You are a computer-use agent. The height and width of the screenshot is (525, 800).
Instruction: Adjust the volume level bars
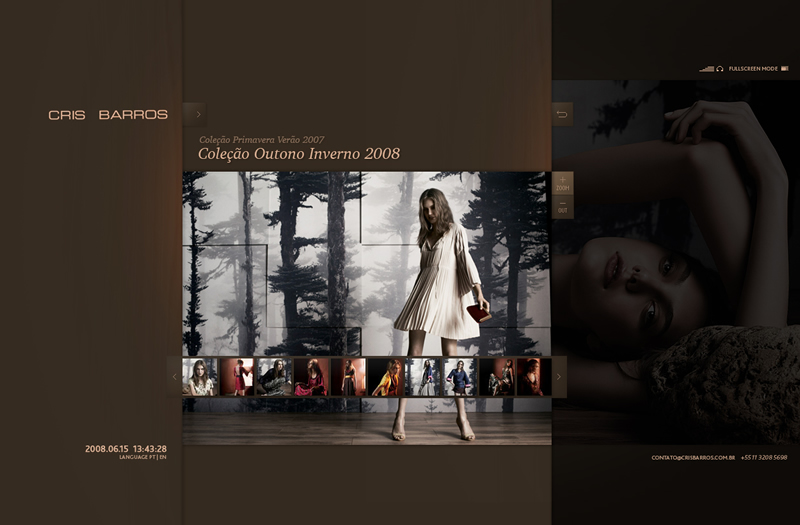706,69
